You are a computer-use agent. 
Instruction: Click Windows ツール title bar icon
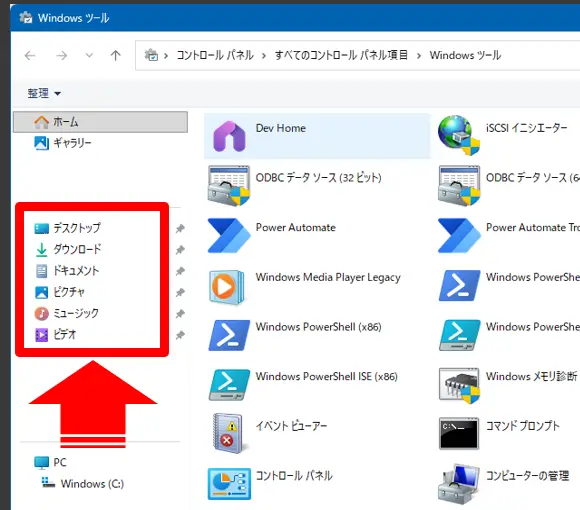(x=26, y=17)
